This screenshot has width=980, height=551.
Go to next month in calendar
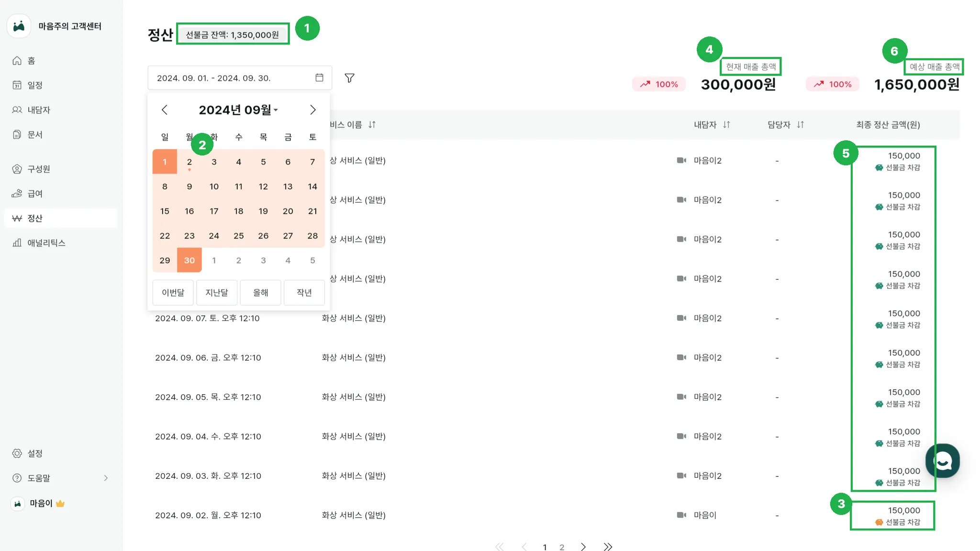(x=312, y=110)
